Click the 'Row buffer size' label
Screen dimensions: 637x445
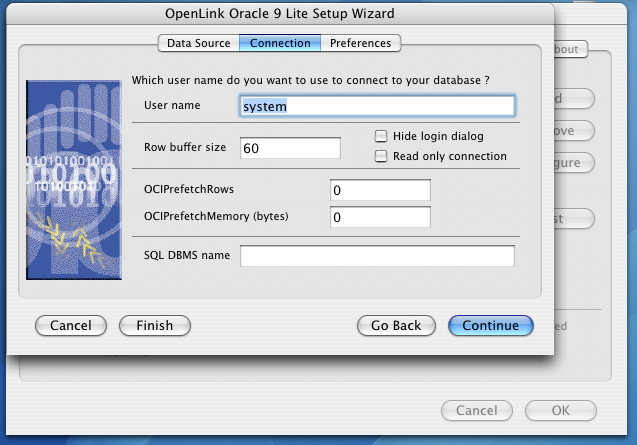(x=185, y=147)
